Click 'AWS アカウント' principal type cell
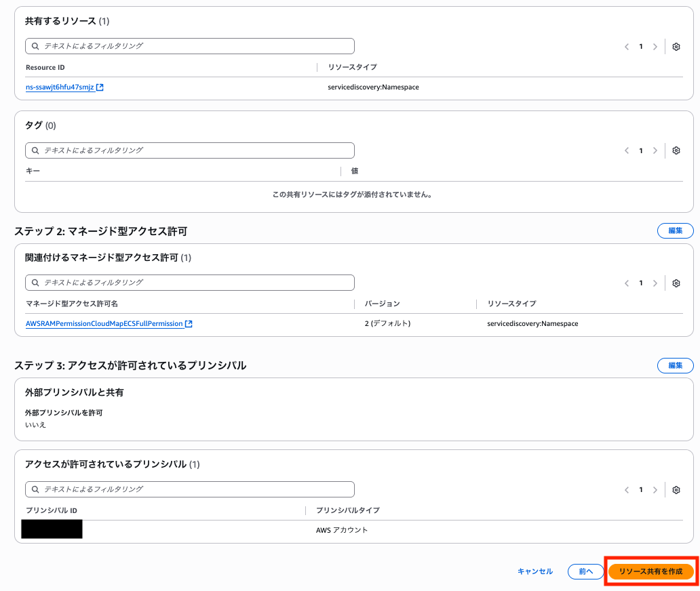700x591 pixels. (x=342, y=530)
